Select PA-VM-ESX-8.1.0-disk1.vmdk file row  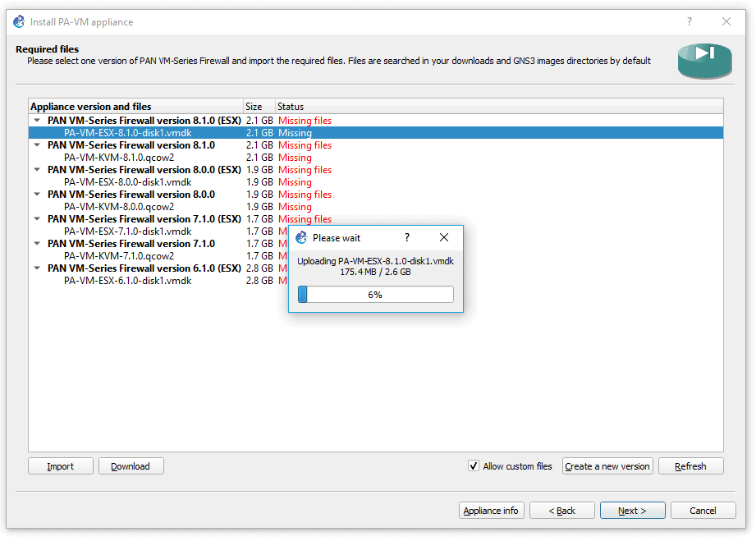376,133
